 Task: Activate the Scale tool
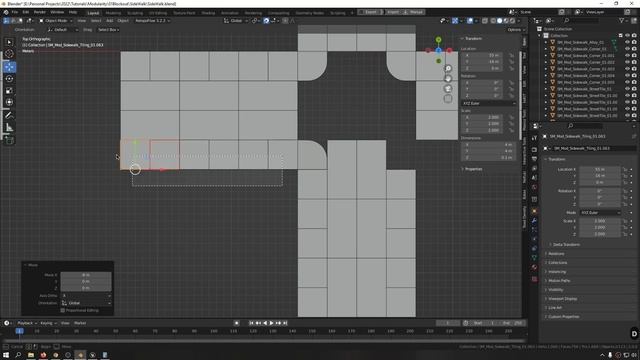[9, 91]
